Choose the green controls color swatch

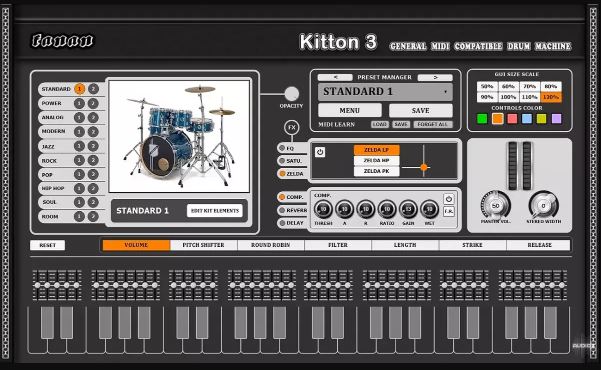(482, 118)
